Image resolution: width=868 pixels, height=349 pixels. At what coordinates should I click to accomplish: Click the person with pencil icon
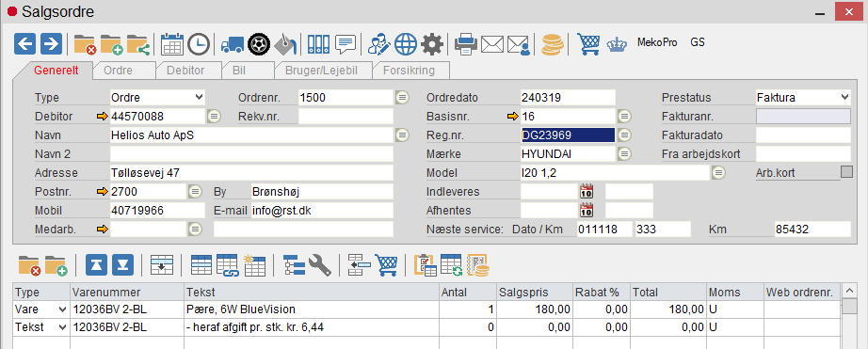(379, 43)
